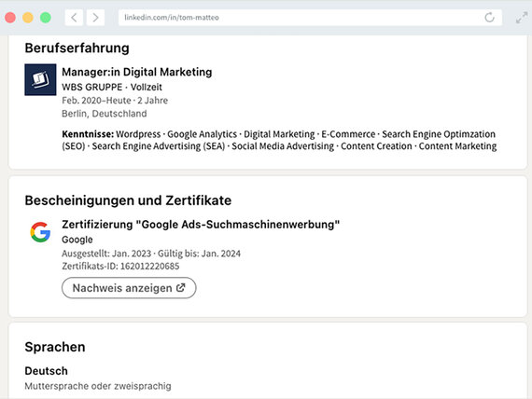Click the fullscreen expand arrows icon
Screen dimensions: 532x399
522,18
